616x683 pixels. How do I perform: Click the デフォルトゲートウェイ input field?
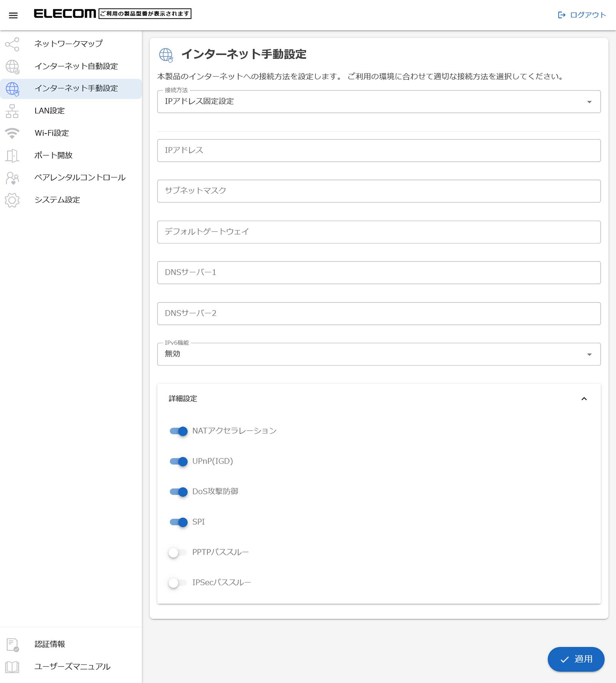click(x=378, y=232)
